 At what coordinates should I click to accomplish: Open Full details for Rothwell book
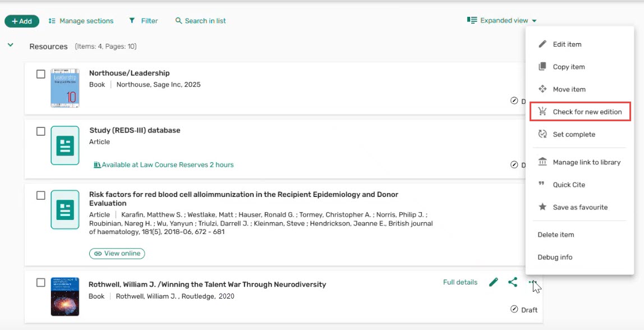(x=460, y=282)
